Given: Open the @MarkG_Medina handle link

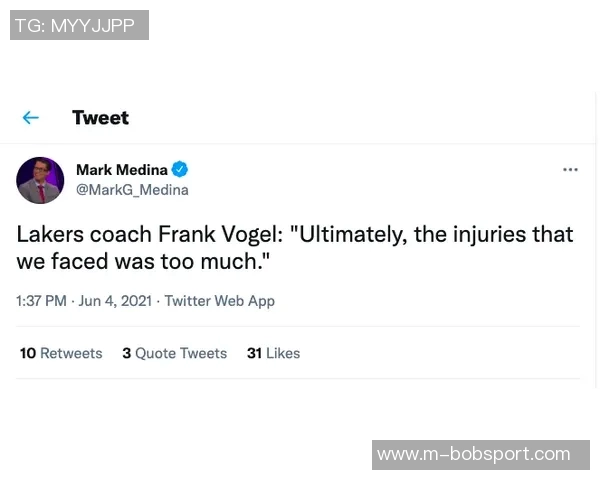Looking at the screenshot, I should tap(132, 190).
